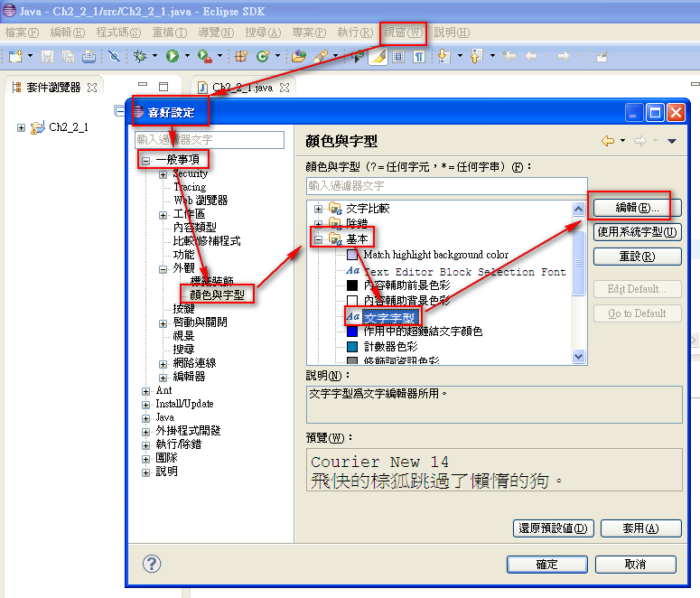This screenshot has height=598, width=700.
Task: Collapse the 一般事項 tree node
Action: [145, 160]
